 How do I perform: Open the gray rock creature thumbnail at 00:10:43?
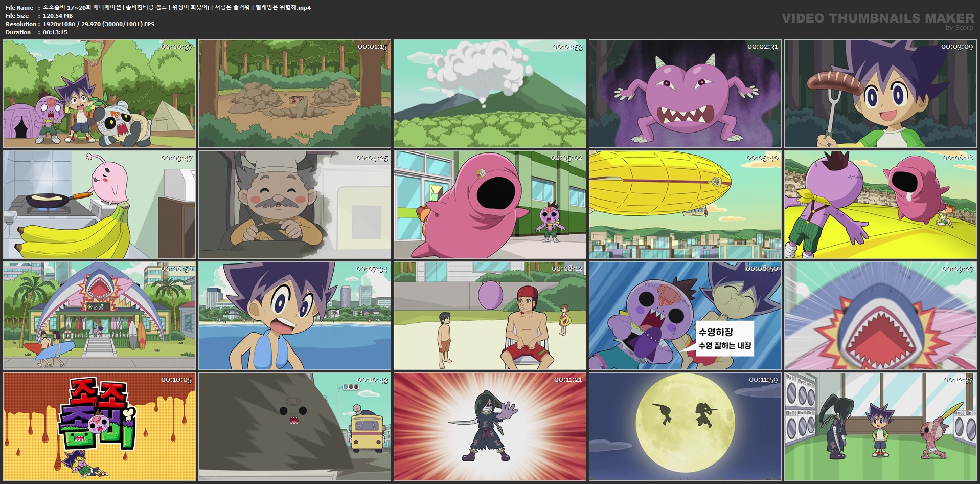294,427
